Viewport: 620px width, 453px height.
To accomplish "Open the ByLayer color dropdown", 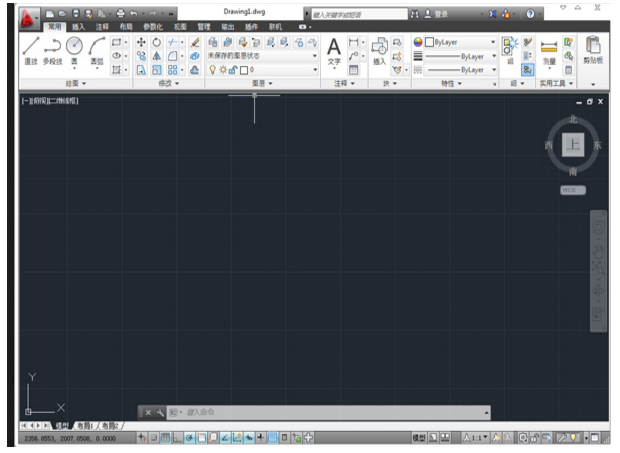I will pyautogui.click(x=456, y=43).
